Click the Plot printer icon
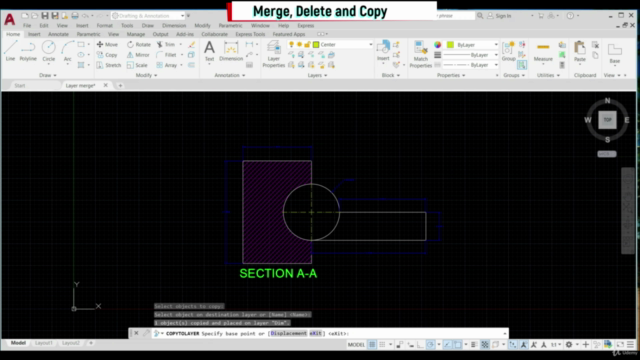640x360 pixels. tap(75, 16)
